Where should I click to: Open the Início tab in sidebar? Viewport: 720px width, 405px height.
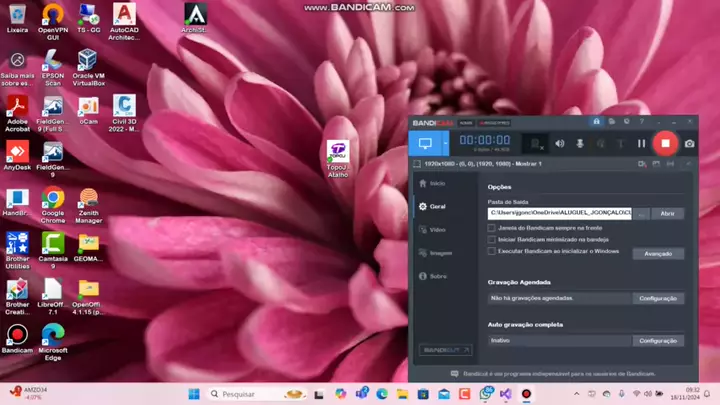click(x=437, y=183)
